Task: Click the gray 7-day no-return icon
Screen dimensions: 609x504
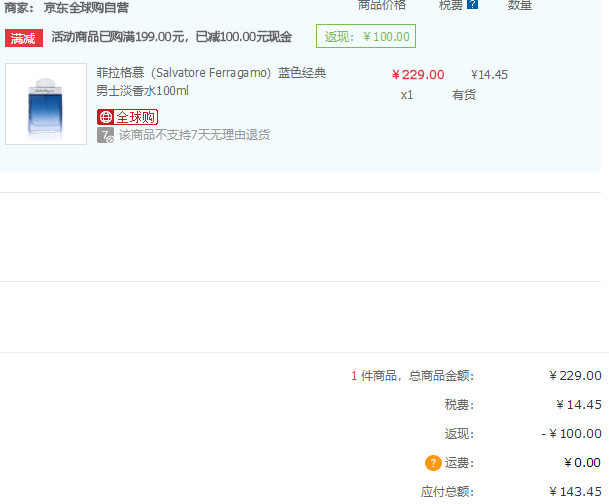Action: click(x=105, y=135)
